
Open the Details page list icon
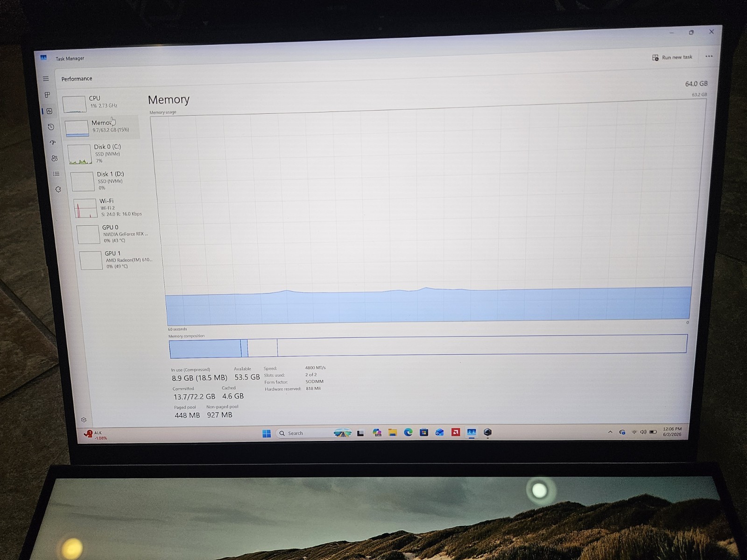point(56,174)
